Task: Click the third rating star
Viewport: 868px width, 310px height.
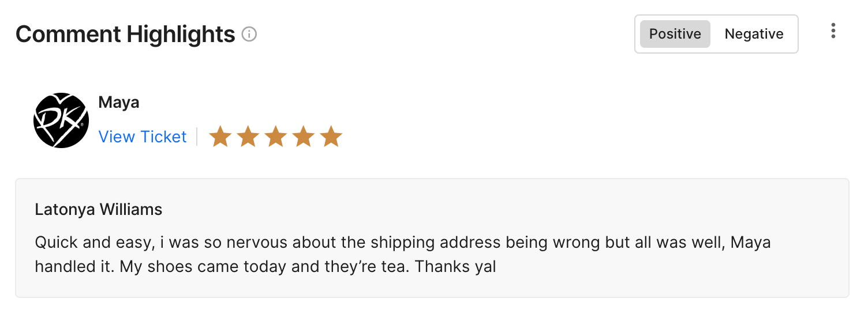Action: [x=275, y=137]
